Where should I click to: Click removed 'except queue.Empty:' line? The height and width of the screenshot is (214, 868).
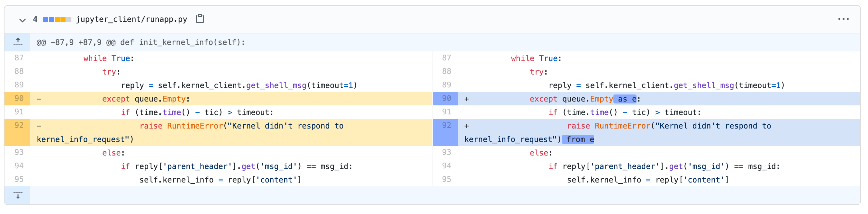146,99
